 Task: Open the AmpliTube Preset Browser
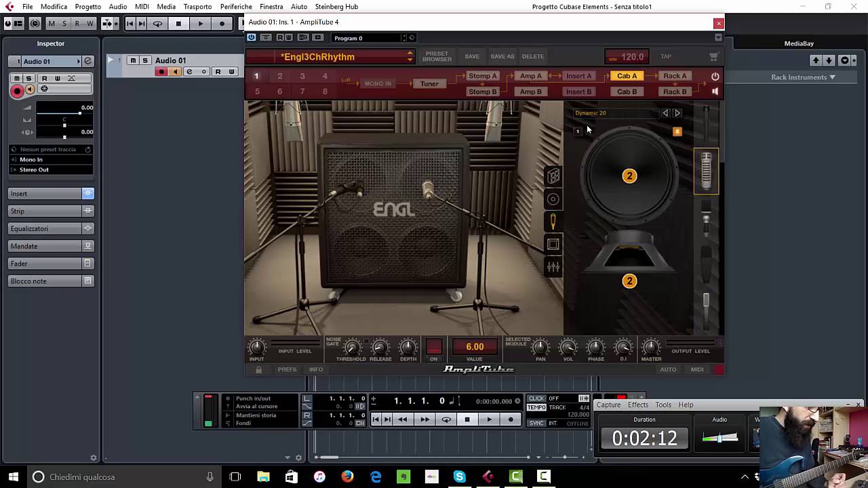click(x=437, y=56)
